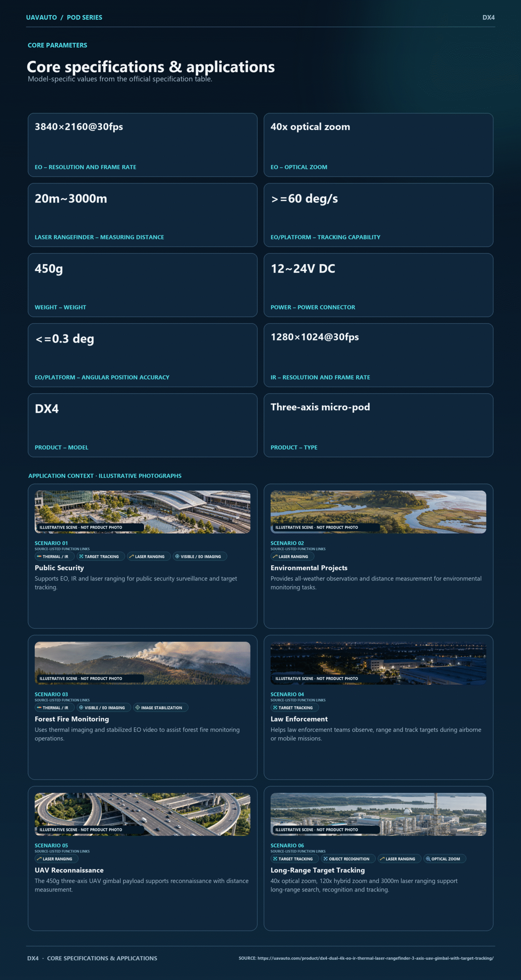Image resolution: width=521 pixels, height=980 pixels.
Task: Click the Forest Fire Monitoring smoke photo
Action: click(143, 663)
